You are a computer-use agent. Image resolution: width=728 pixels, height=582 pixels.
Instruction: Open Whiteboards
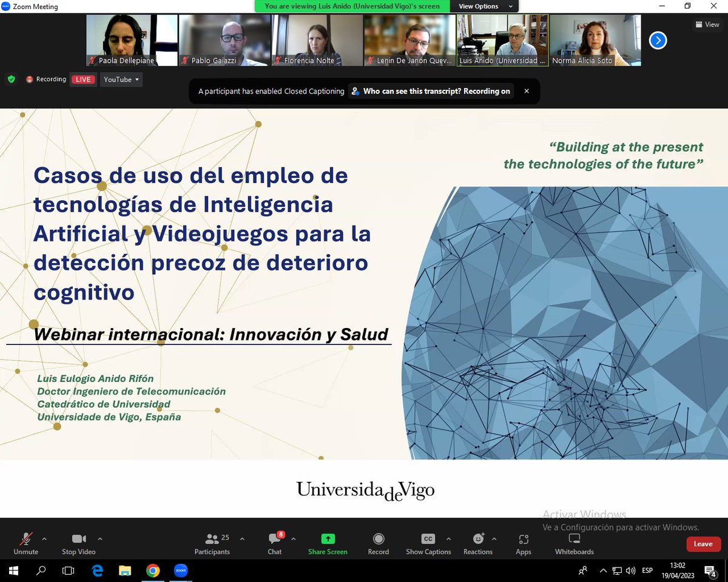tap(575, 543)
